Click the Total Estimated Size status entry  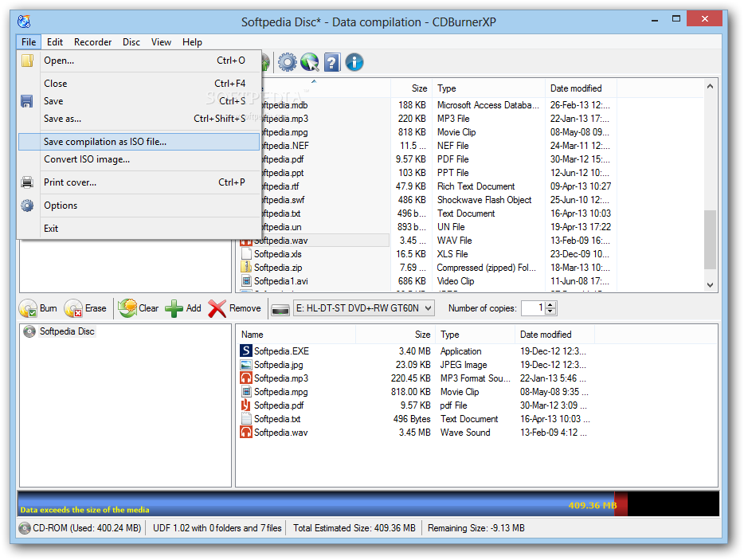click(x=354, y=528)
